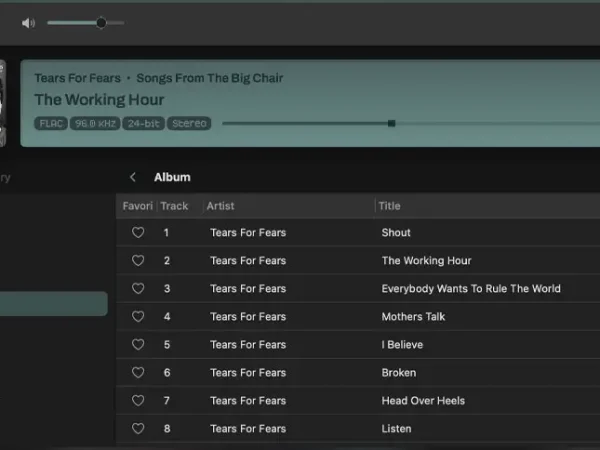Go back with the chevron beside Album
The width and height of the screenshot is (600, 450).
point(133,177)
